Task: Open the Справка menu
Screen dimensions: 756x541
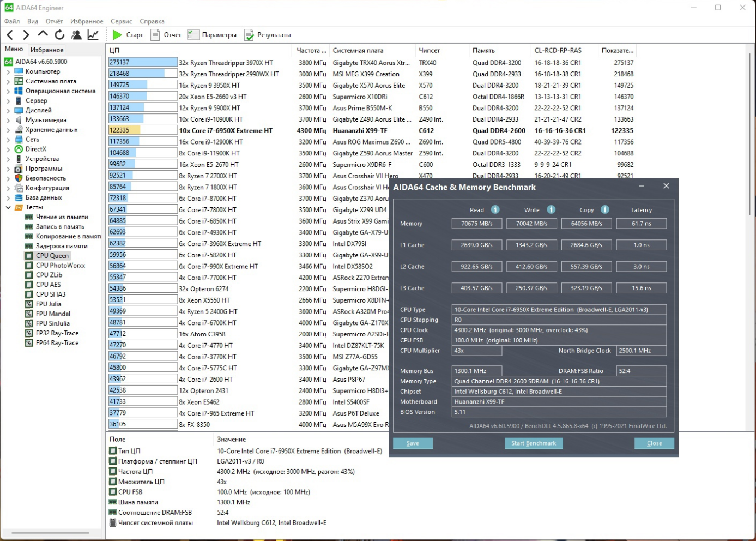Action: click(152, 21)
